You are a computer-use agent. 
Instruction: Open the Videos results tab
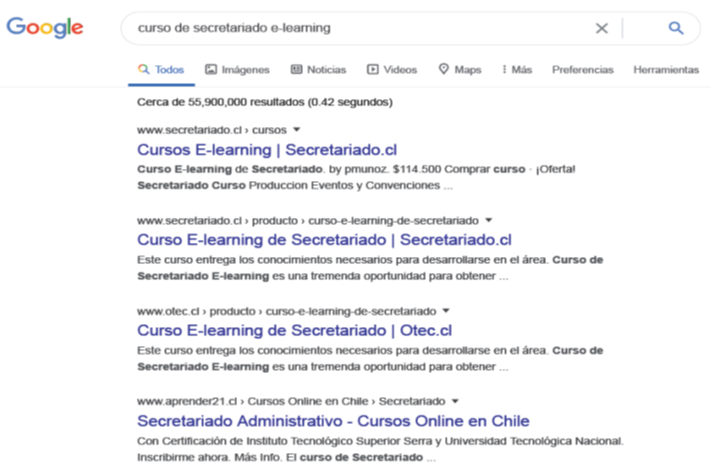pyautogui.click(x=391, y=70)
